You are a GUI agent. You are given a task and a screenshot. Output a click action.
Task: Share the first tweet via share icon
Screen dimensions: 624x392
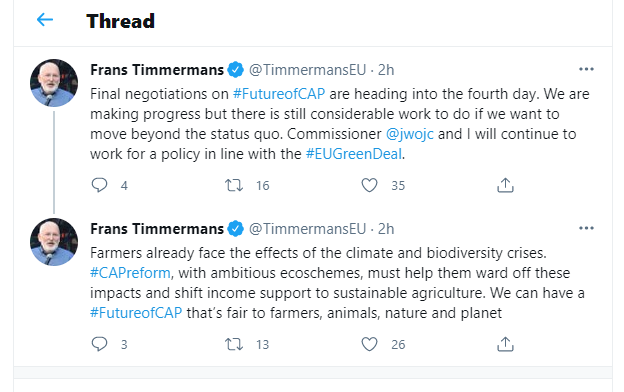click(505, 185)
